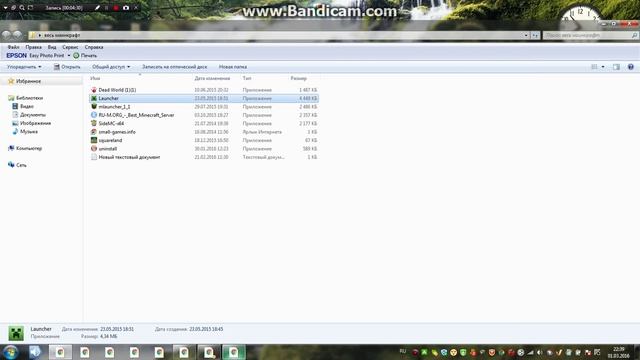The image size is (640, 360).
Task: Click the EPSON Печать button
Action: (85, 56)
